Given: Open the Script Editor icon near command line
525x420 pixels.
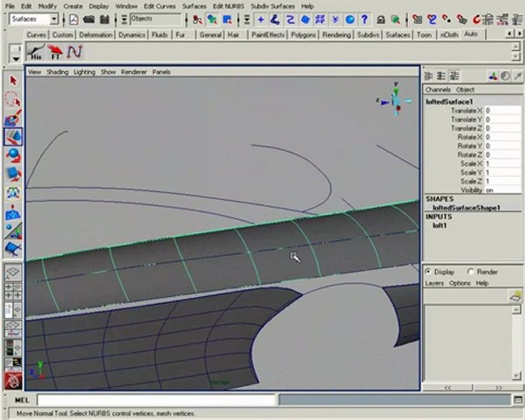Looking at the screenshot, I should tap(518, 400).
